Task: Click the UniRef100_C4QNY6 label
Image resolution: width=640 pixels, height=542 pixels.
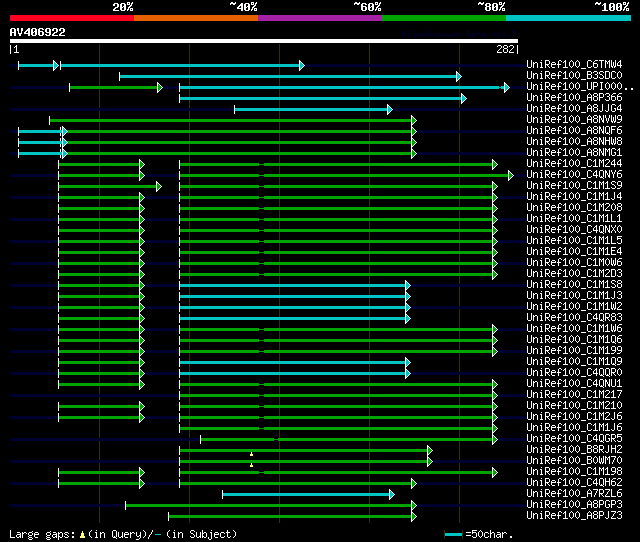Action: [x=574, y=175]
